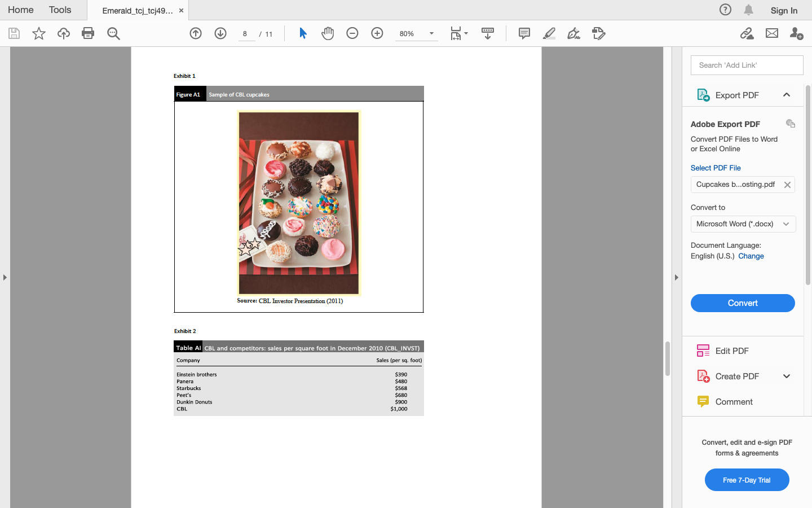The height and width of the screenshot is (508, 812).
Task: Expand the Create PDF section
Action: pos(787,376)
